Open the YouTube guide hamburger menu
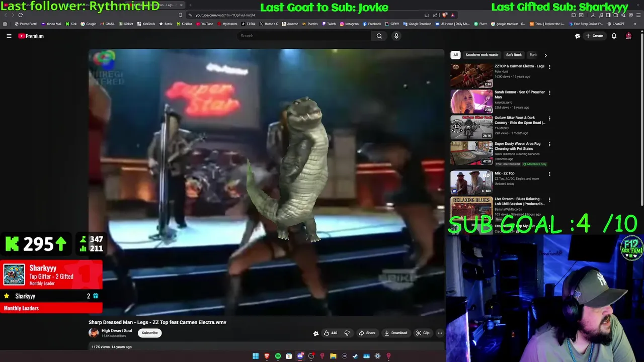Viewport: 644px width, 362px height. pos(9,36)
